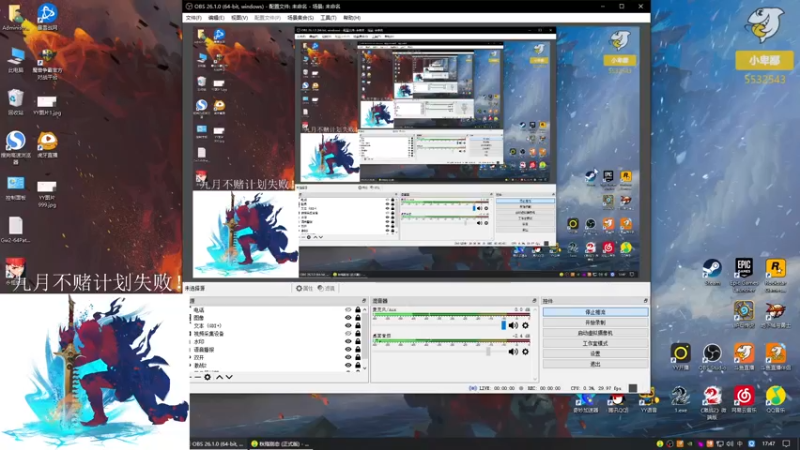Open Steam desktop shortcut
The image size is (800, 450).
[712, 272]
